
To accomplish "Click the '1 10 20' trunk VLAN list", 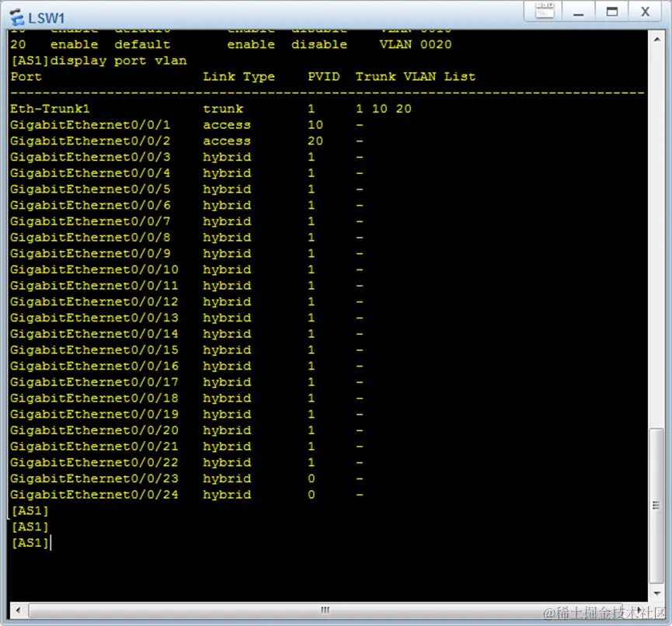I will [384, 109].
